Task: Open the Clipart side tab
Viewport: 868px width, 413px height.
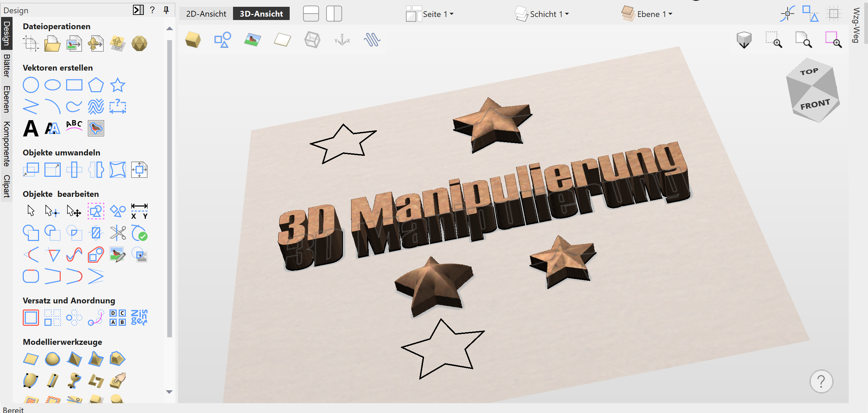Action: pos(6,186)
